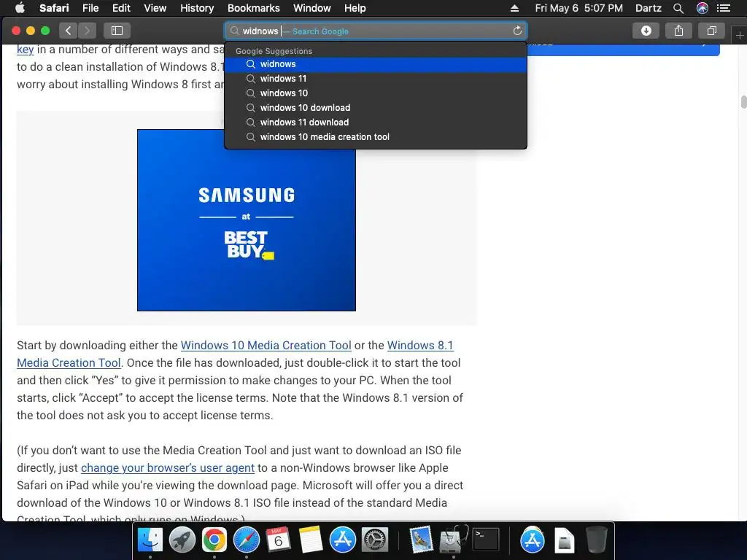Open the Trash in the Dock
The height and width of the screenshot is (560, 747).
point(596,540)
